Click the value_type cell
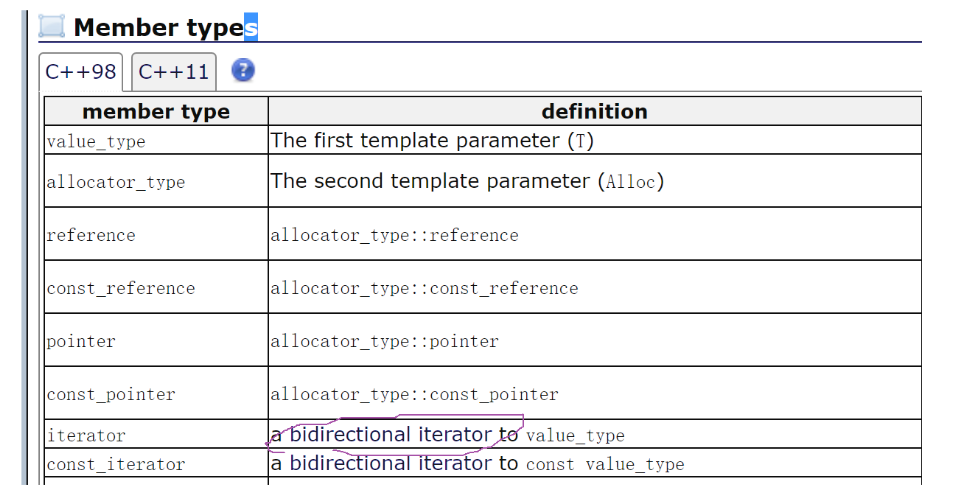Viewport: 979px width, 503px height. [96, 141]
